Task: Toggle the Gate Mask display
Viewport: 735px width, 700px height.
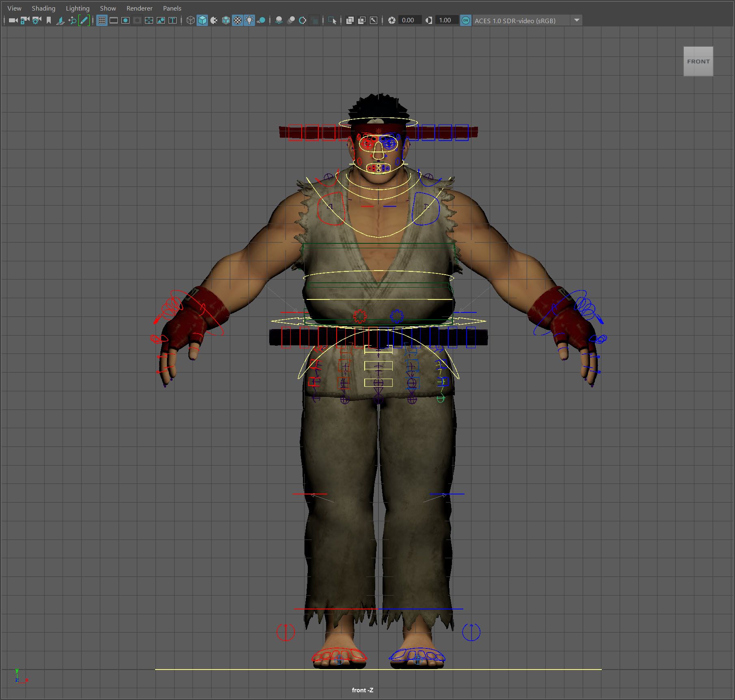Action: click(137, 20)
